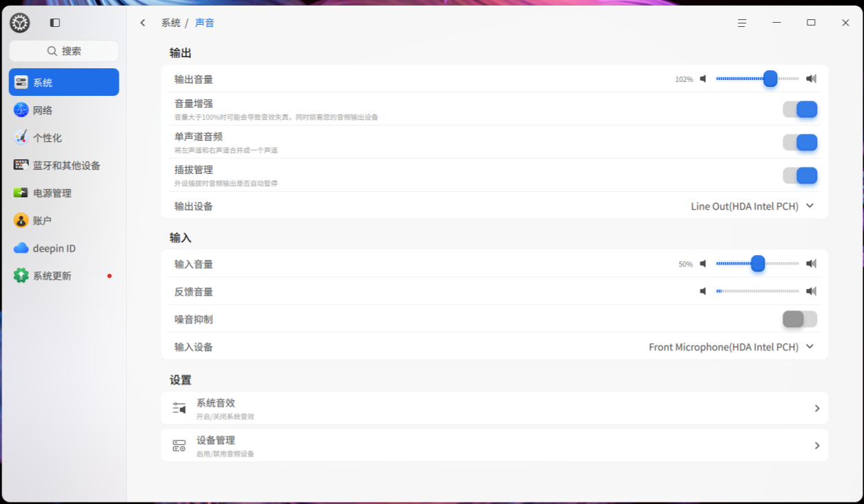Click the deepin ID cloud icon
The width and height of the screenshot is (864, 504).
coord(21,248)
